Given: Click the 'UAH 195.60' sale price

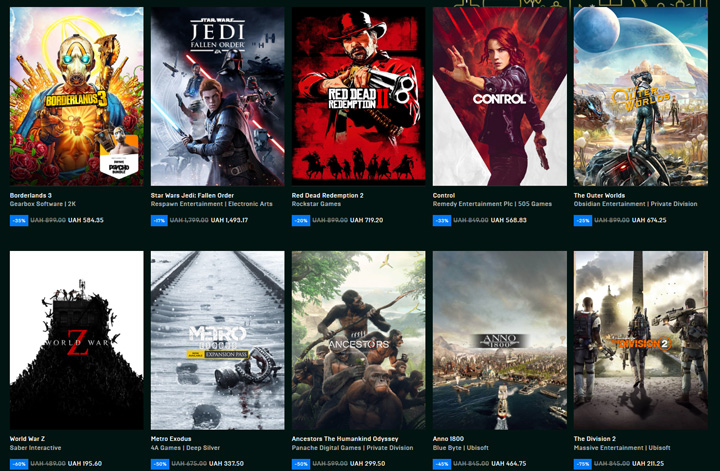Looking at the screenshot, I should click(85, 464).
